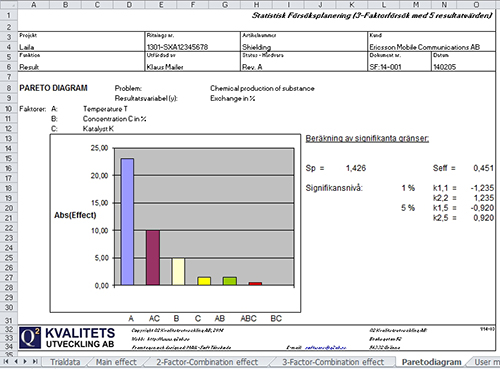This screenshot has height=369, width=500.
Task: Click previous sheet navigation arrow
Action: 16,362
